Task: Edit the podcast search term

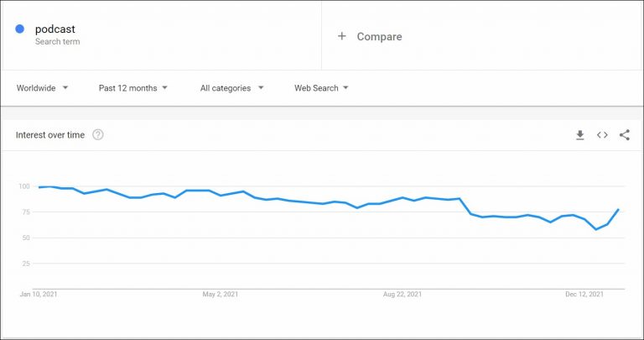Action: click(55, 29)
